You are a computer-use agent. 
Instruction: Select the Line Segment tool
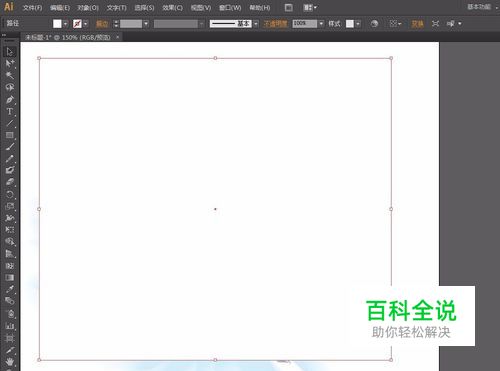pyautogui.click(x=10, y=123)
